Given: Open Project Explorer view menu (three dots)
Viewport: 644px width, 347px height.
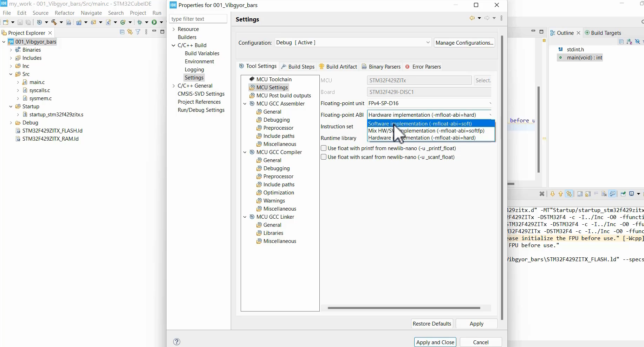Looking at the screenshot, I should pos(146,32).
